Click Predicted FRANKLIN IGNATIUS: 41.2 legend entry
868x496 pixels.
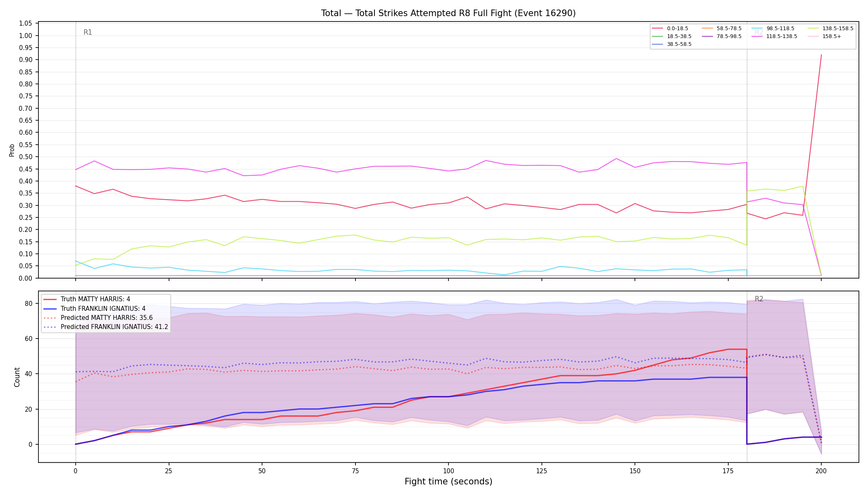click(105, 327)
